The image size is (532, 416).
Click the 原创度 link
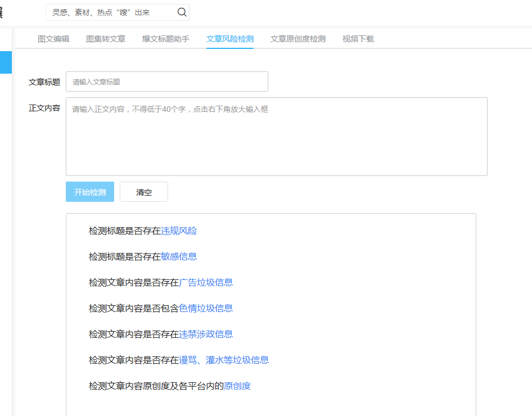(x=237, y=386)
